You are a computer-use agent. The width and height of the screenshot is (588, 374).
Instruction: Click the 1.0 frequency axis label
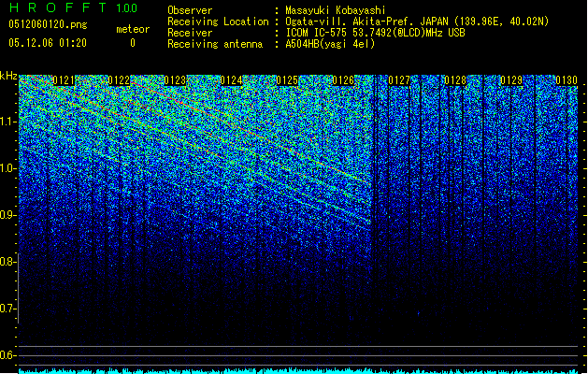tap(8, 168)
